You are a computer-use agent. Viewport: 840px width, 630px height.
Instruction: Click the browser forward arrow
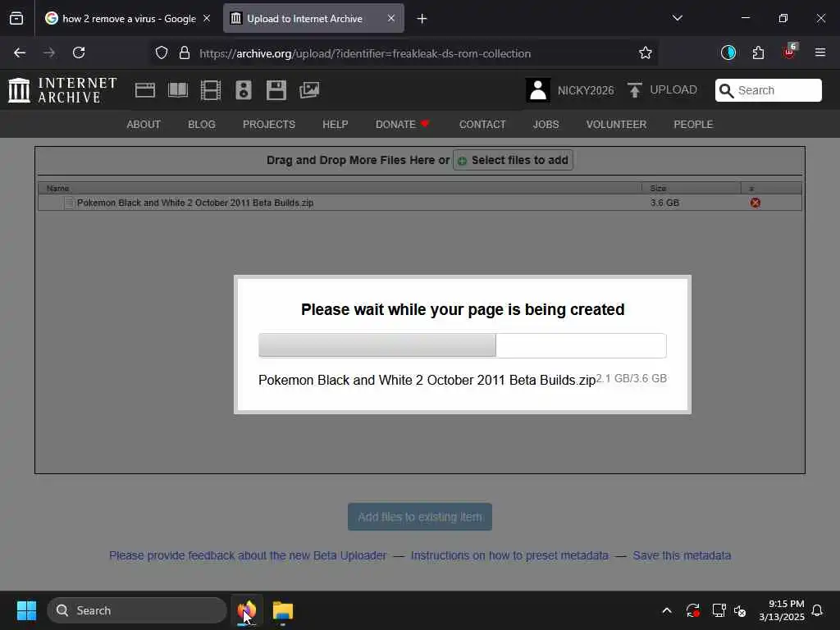(x=48, y=52)
